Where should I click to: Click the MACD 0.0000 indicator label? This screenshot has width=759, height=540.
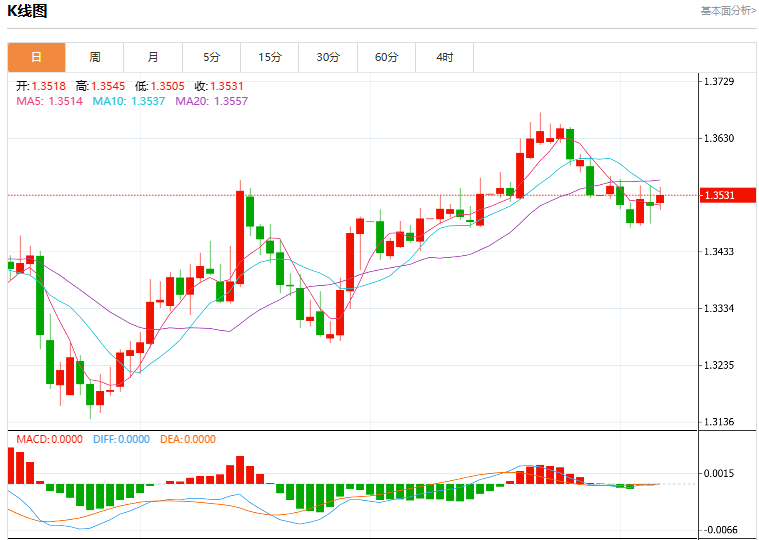[49, 439]
